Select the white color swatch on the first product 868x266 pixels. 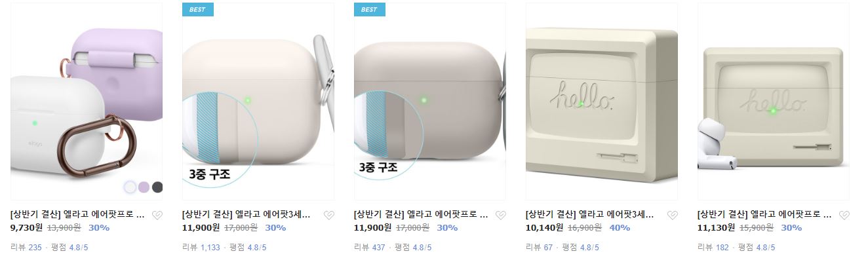pyautogui.click(x=130, y=188)
